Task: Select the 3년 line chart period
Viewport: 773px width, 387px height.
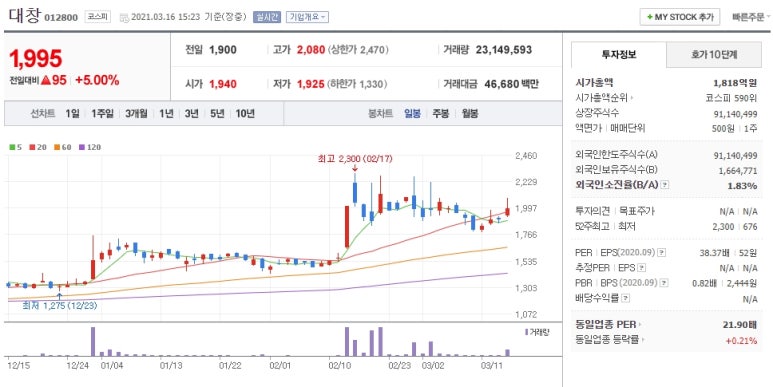Action: 191,114
